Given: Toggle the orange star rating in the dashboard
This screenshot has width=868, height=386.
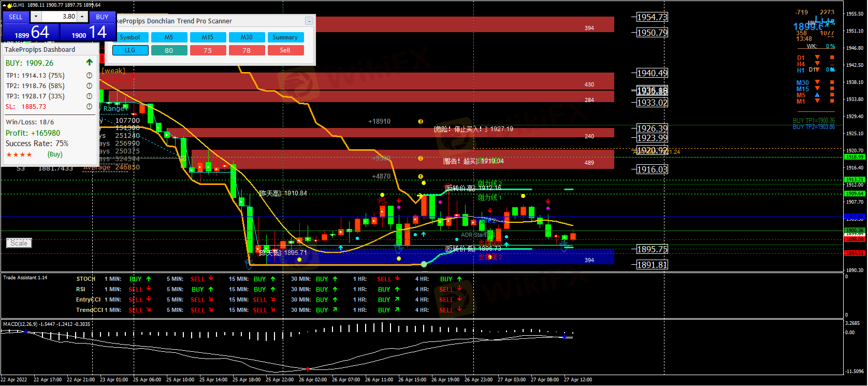Looking at the screenshot, I should [19, 155].
